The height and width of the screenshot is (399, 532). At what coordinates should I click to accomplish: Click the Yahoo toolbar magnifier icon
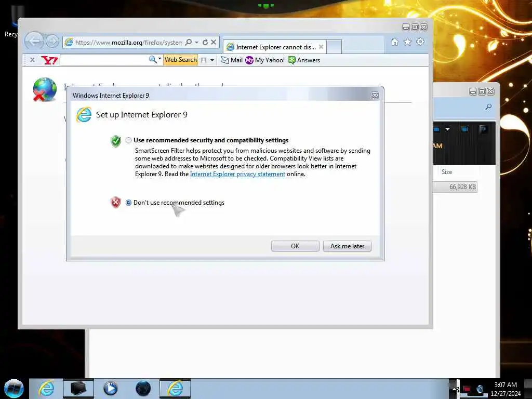click(153, 59)
